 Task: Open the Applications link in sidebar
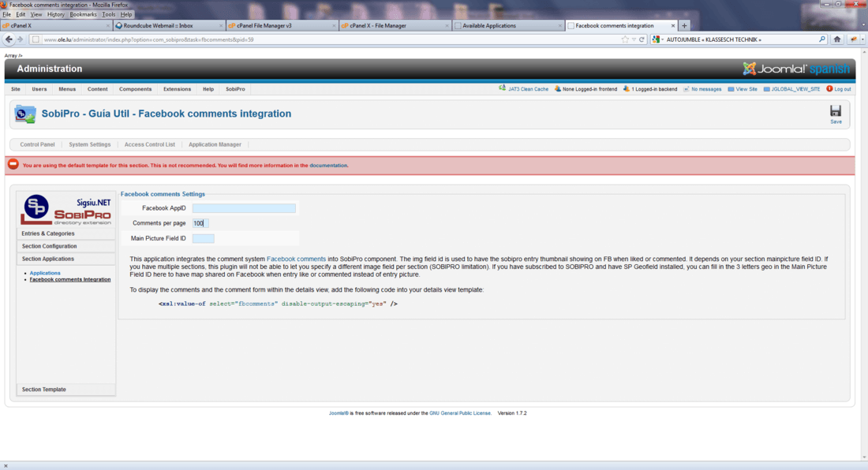[x=45, y=273]
